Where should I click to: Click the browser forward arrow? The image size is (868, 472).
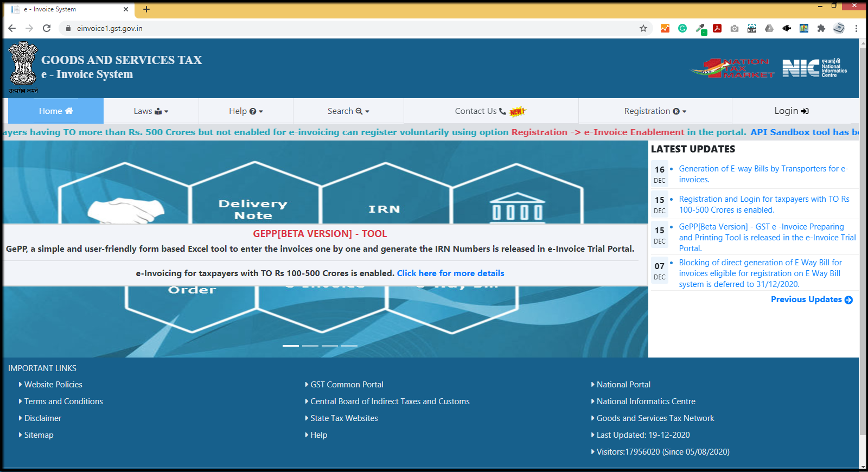click(x=29, y=28)
